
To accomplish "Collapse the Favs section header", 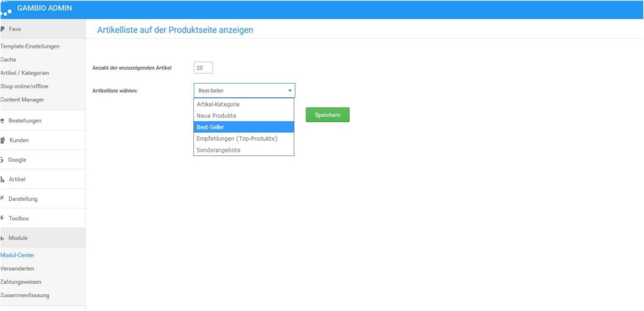I will coord(43,29).
